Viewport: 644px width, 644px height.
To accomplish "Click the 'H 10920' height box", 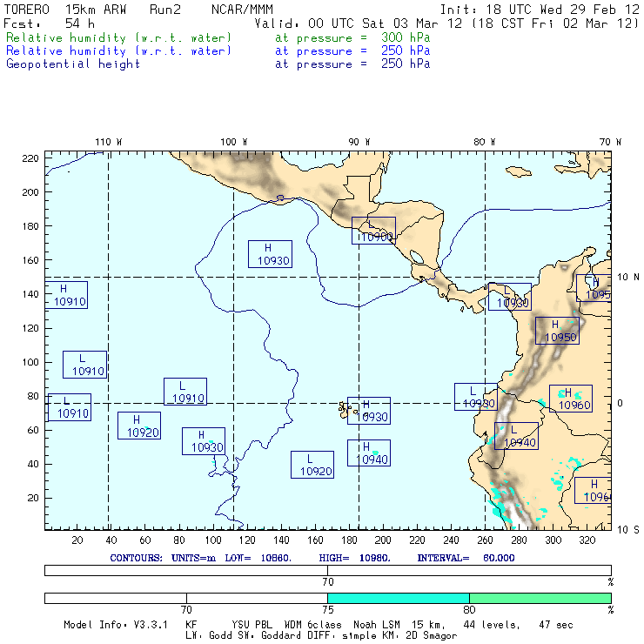I will click(x=139, y=426).
